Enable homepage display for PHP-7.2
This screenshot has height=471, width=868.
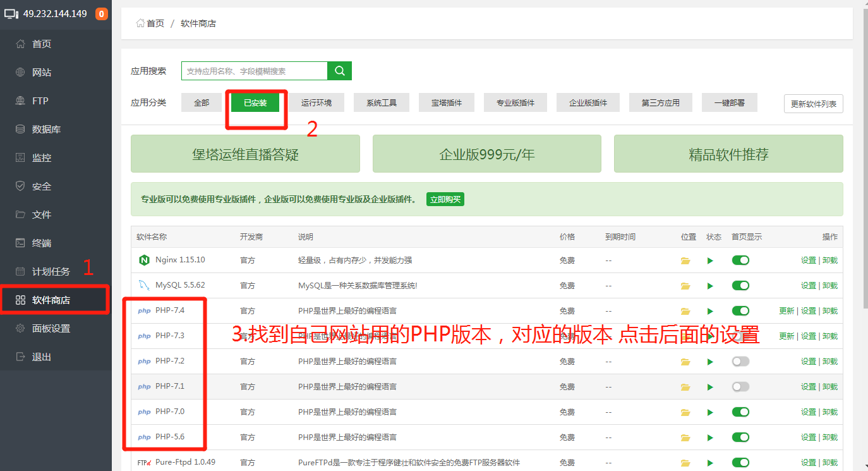[x=740, y=361]
